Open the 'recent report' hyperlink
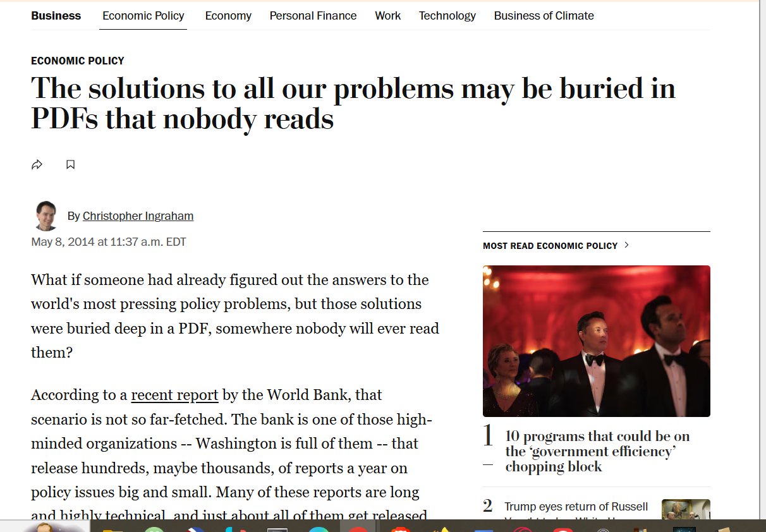766x532 pixels. 174,395
